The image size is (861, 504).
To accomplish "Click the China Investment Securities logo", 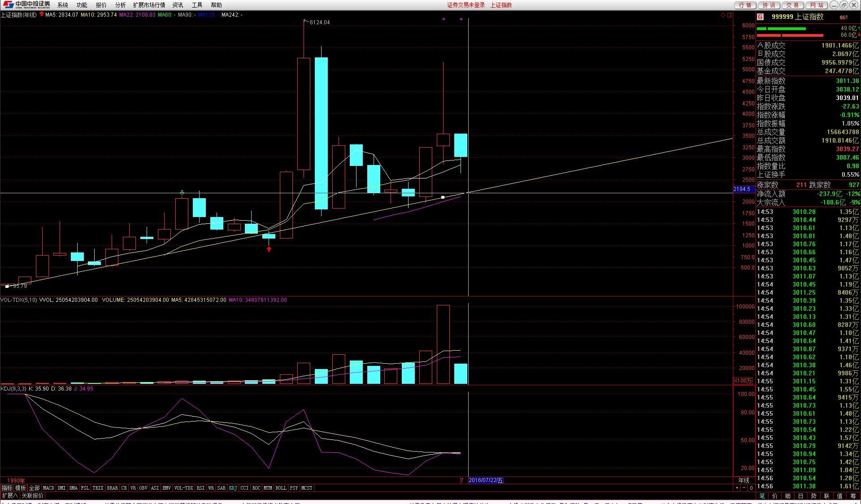I will click(x=26, y=5).
